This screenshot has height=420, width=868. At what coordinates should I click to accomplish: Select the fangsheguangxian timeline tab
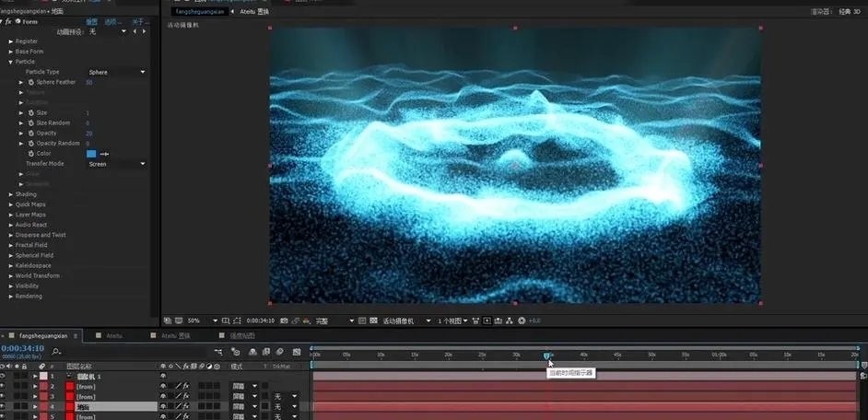pos(43,336)
